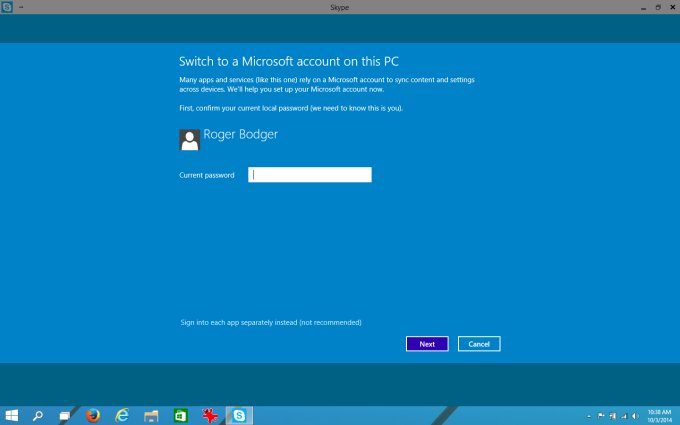The image size is (680, 425).
Task: Click 'Switch to a Microsoft account on this PC' heading
Action: pos(289,61)
